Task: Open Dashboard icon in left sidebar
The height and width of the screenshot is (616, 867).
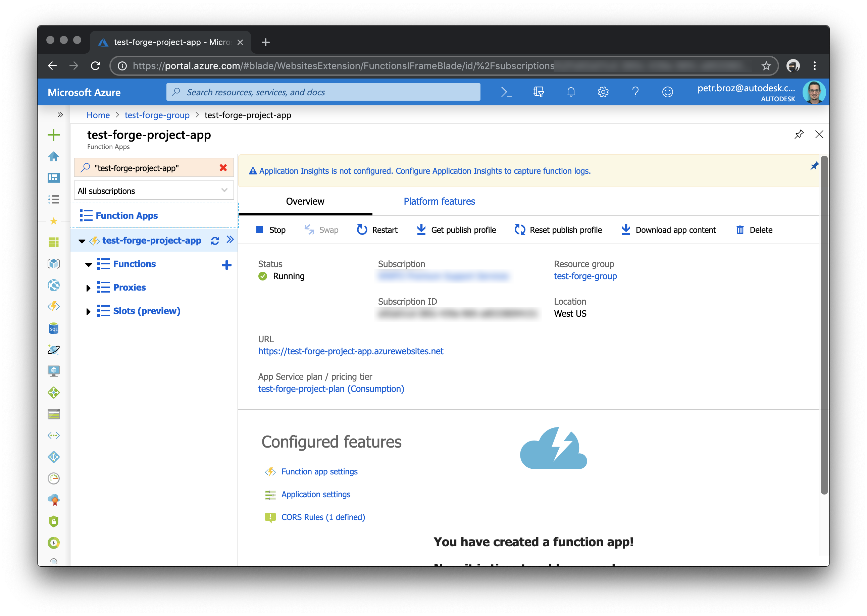Action: click(x=53, y=177)
